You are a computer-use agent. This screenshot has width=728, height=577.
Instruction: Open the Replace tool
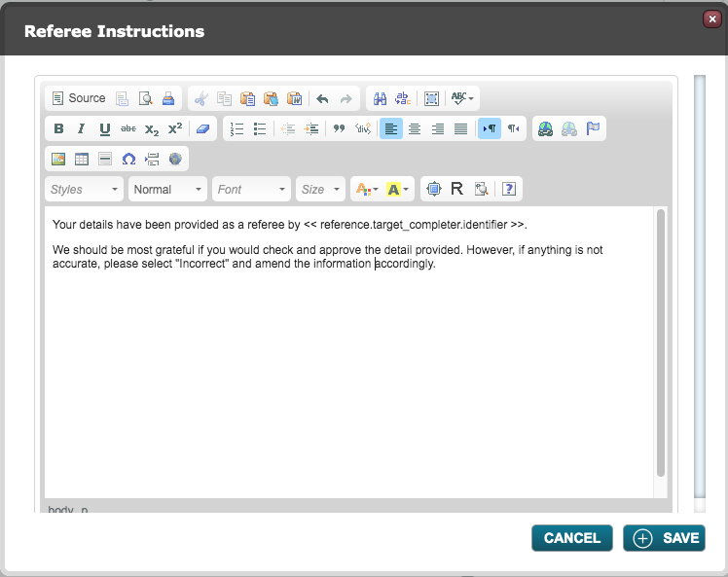(x=403, y=98)
